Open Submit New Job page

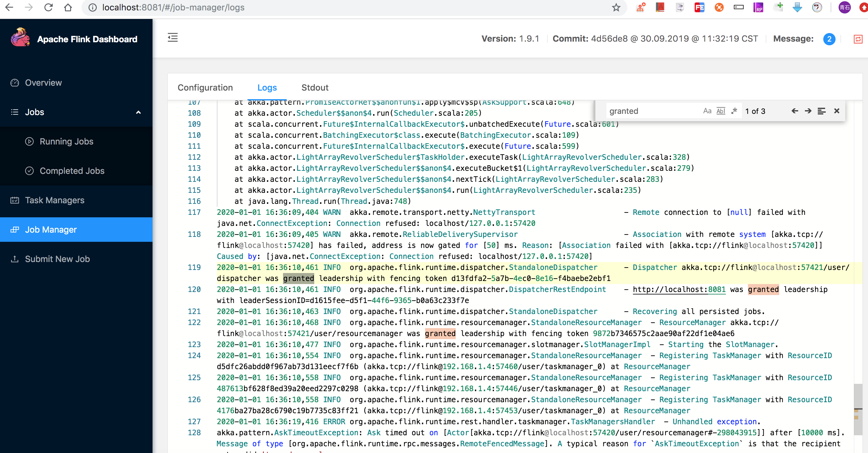57,259
